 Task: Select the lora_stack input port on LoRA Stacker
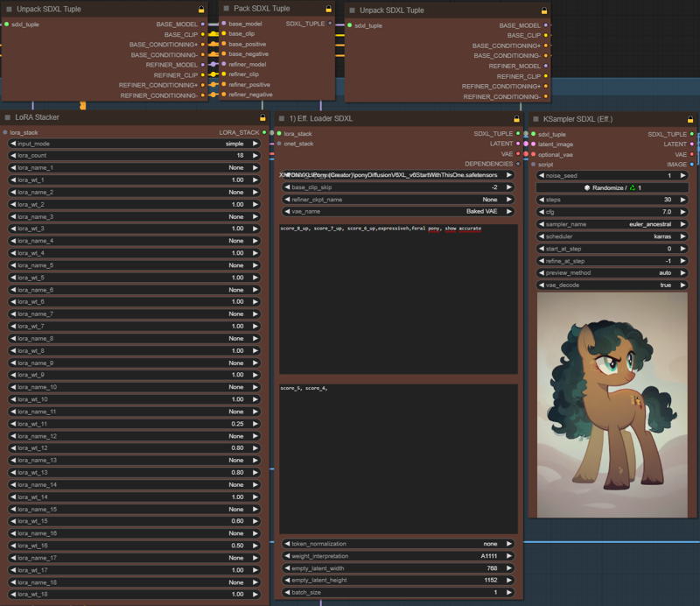click(x=5, y=132)
